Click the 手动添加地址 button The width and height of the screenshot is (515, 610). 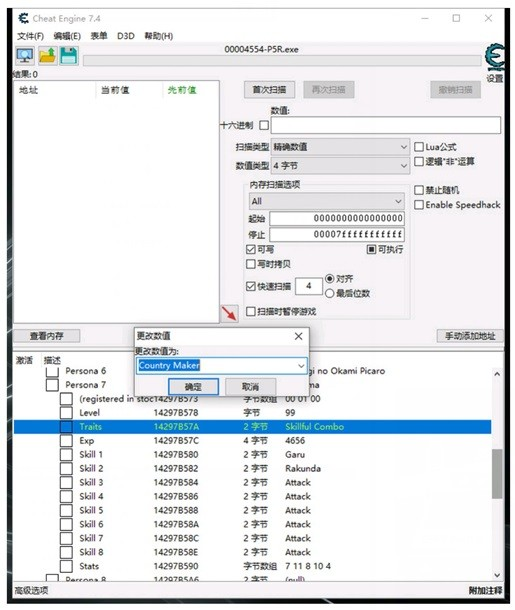coord(470,336)
